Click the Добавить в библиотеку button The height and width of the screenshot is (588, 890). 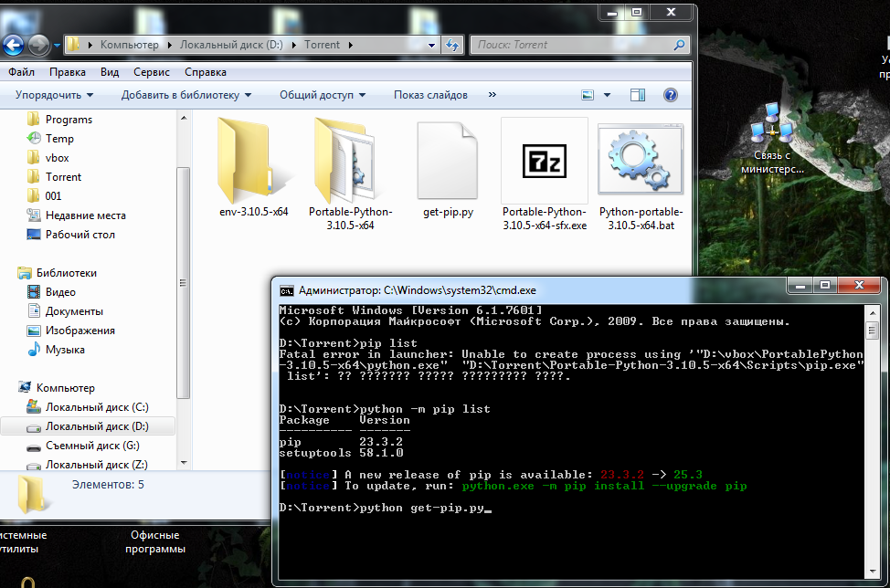(186, 95)
